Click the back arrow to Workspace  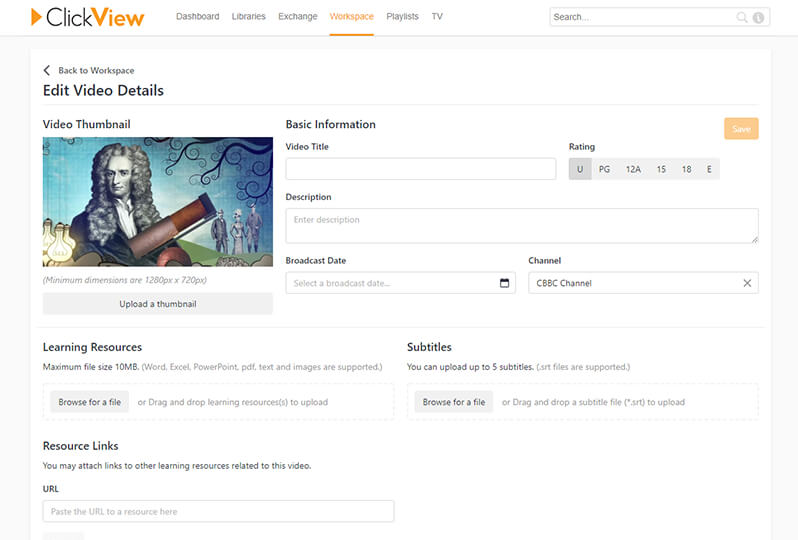point(47,71)
